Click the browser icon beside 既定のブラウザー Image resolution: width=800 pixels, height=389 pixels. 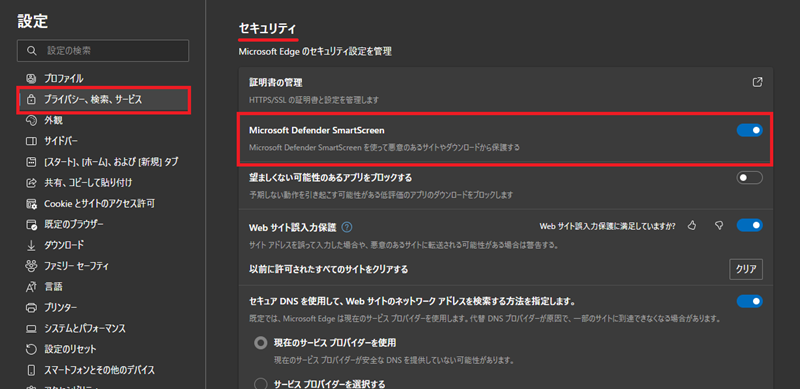click(x=32, y=224)
